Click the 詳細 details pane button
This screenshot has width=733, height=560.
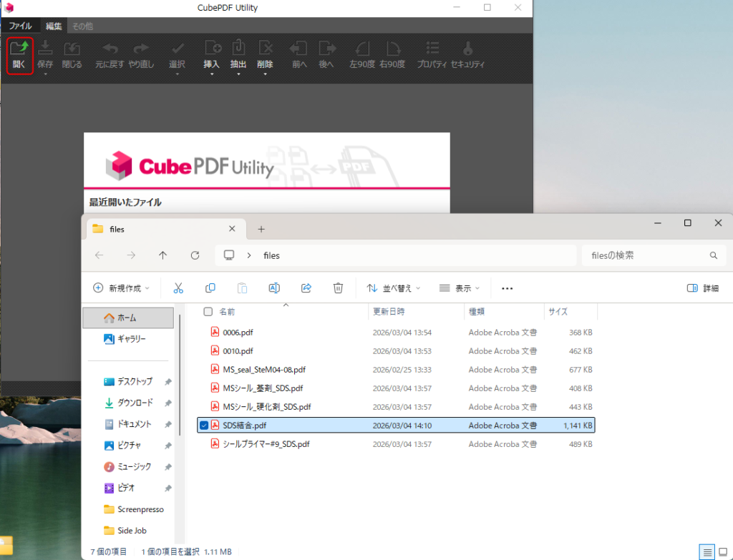coord(702,288)
